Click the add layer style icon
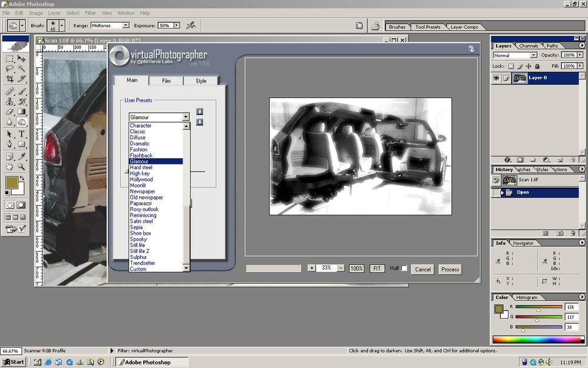 click(x=507, y=160)
